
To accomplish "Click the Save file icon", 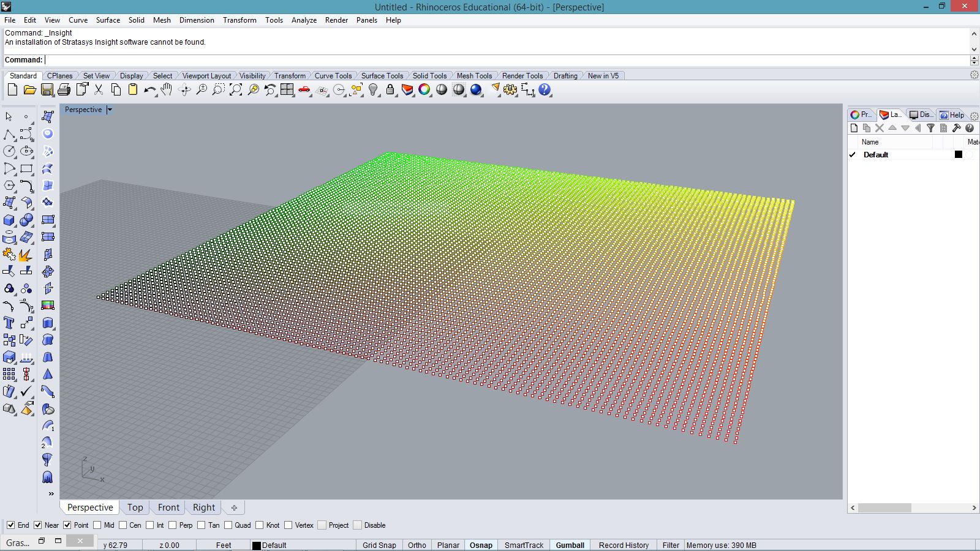I will tap(47, 90).
